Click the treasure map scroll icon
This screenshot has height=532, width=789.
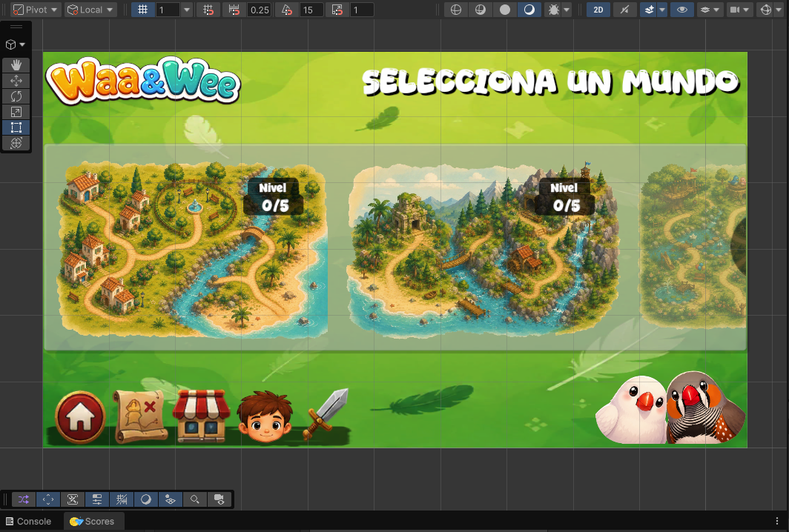click(140, 416)
